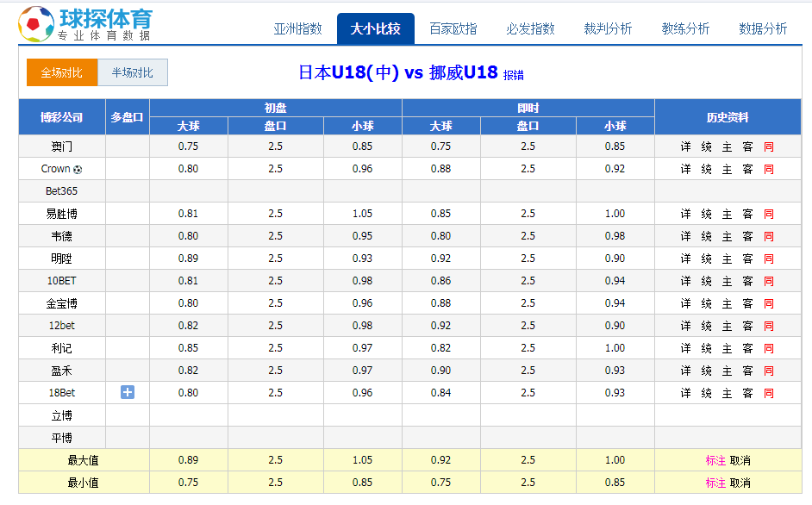Viewport: 812px width, 505px height.
Task: Click 客 link in Crown row
Action: click(x=747, y=170)
